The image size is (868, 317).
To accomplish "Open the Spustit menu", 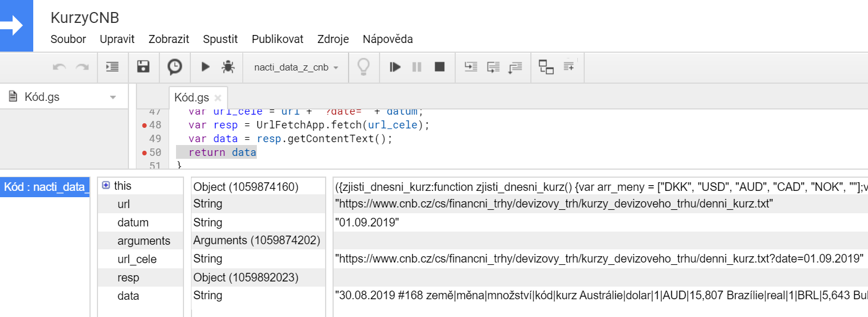I will coord(220,39).
